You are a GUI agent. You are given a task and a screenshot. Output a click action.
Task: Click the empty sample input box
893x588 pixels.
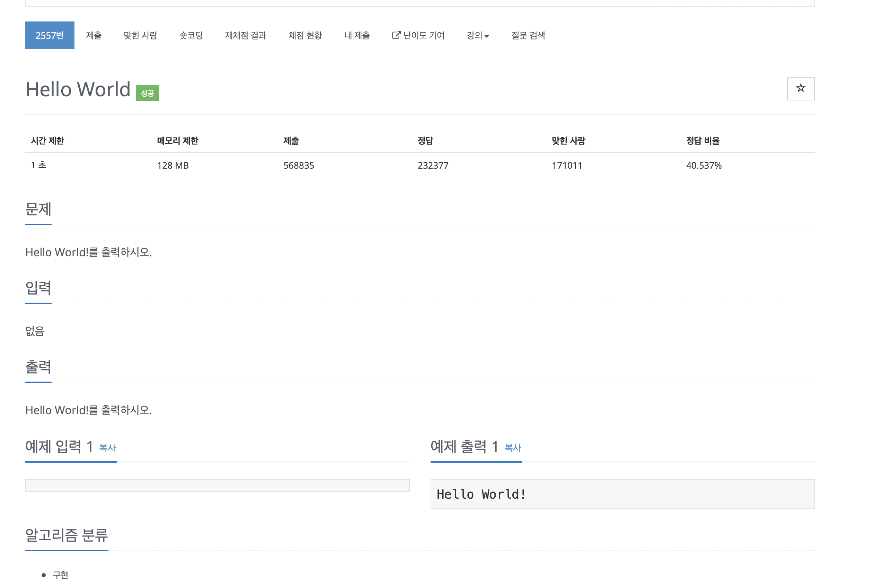[217, 485]
